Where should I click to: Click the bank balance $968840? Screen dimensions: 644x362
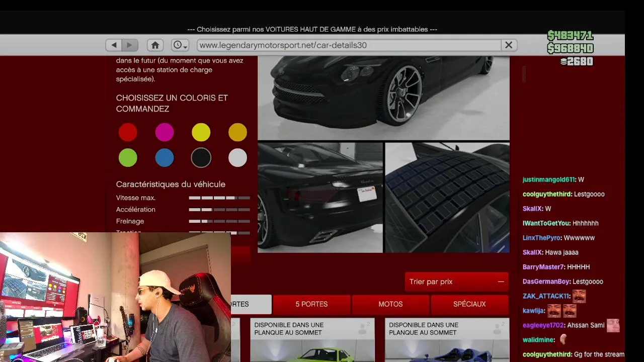point(571,48)
